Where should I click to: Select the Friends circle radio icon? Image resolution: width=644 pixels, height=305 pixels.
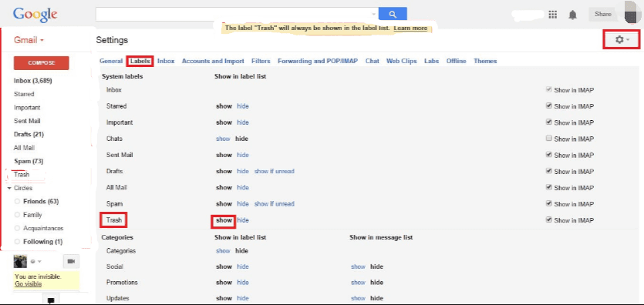[17, 201]
